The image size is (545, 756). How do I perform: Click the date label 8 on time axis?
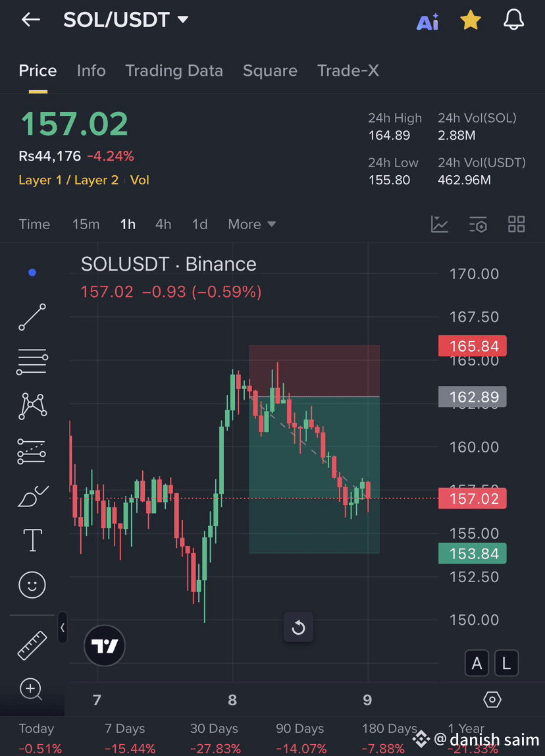(232, 699)
